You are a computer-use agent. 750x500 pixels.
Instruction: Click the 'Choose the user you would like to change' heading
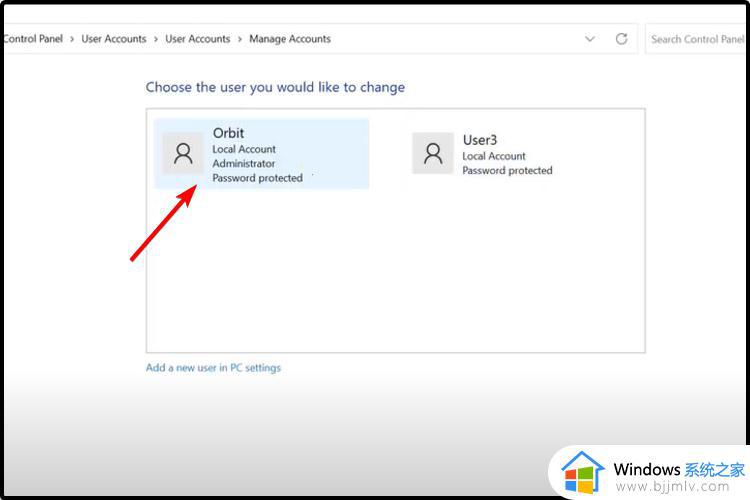pos(276,87)
